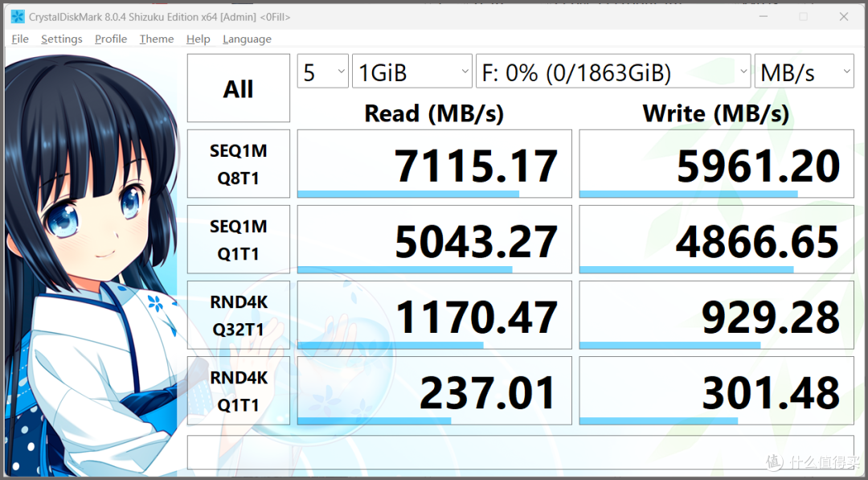Screen dimensions: 868x480
Task: Open the Settings menu
Action: pos(61,39)
